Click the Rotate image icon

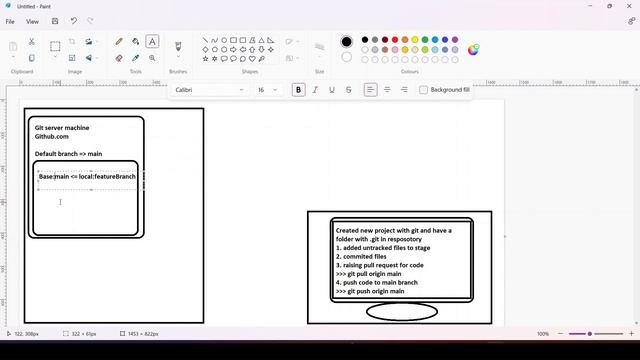point(89,42)
